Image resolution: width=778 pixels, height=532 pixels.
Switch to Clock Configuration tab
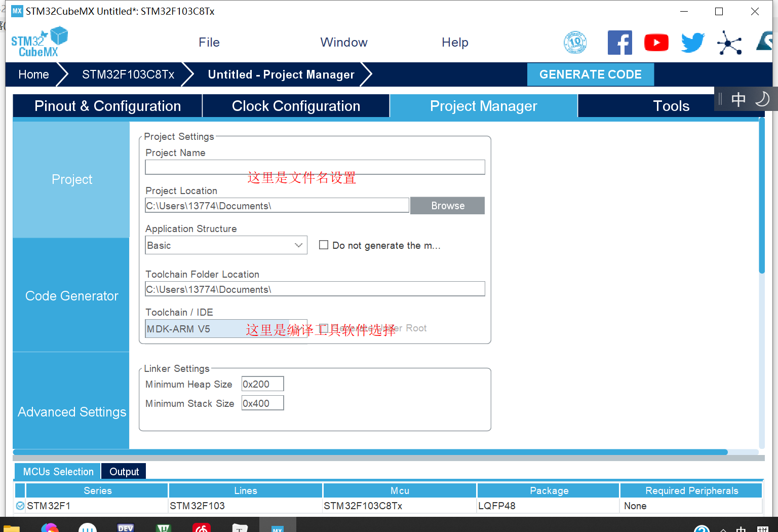pos(296,106)
